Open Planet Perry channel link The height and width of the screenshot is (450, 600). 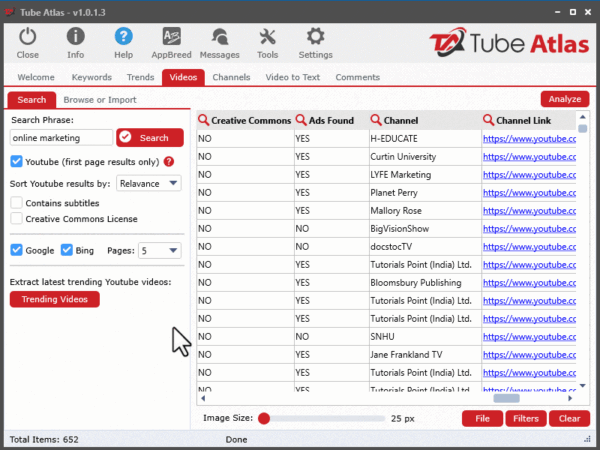(x=529, y=193)
